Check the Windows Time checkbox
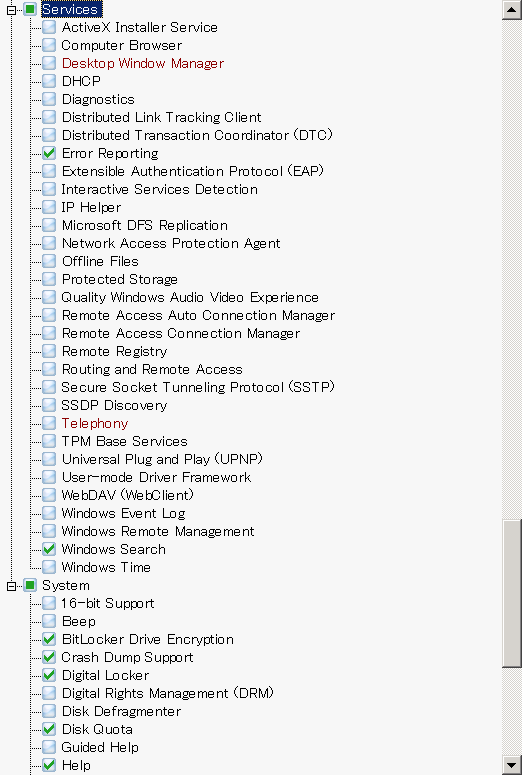This screenshot has width=522, height=775. click(49, 567)
